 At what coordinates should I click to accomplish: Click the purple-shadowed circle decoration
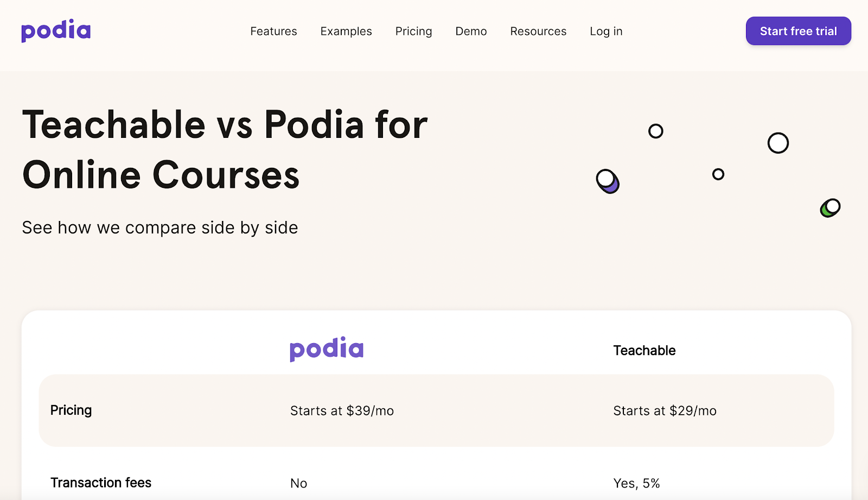pyautogui.click(x=608, y=181)
